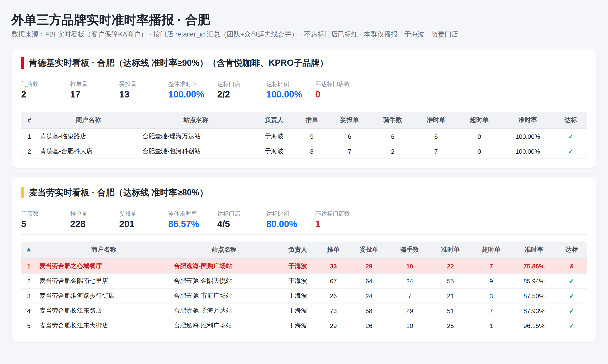Click the green checkmark for 肯德基-合肥科大店

pos(571,152)
